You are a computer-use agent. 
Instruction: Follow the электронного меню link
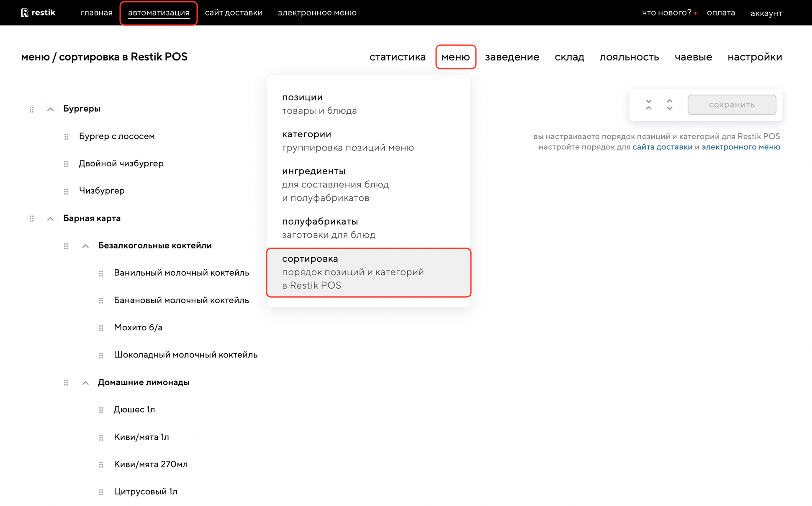(740, 147)
